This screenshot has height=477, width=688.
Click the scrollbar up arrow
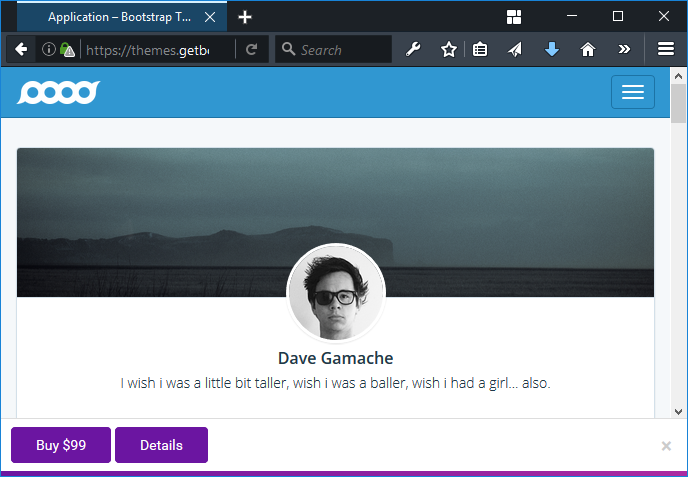click(x=678, y=76)
